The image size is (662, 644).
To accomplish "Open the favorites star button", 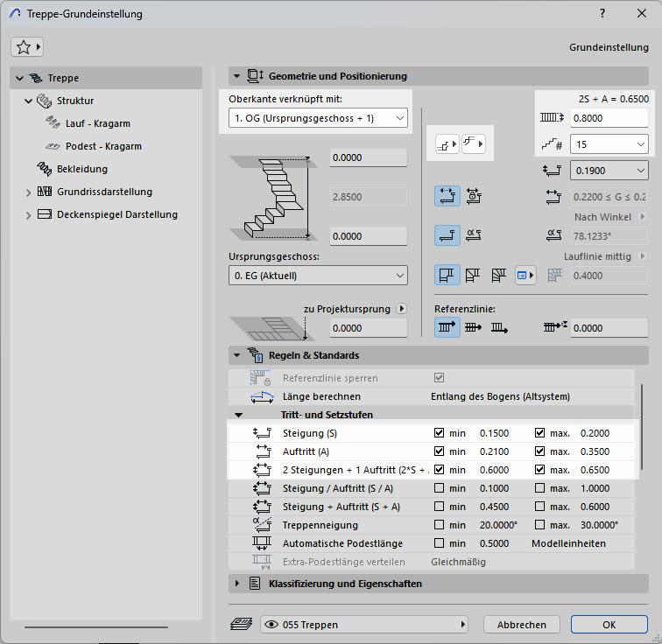I will 26,46.
